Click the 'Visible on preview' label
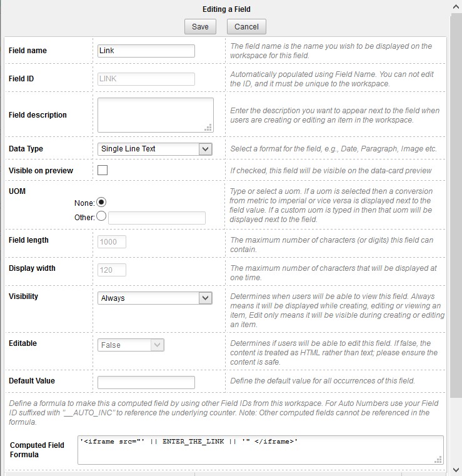The width and height of the screenshot is (462, 476). point(41,171)
